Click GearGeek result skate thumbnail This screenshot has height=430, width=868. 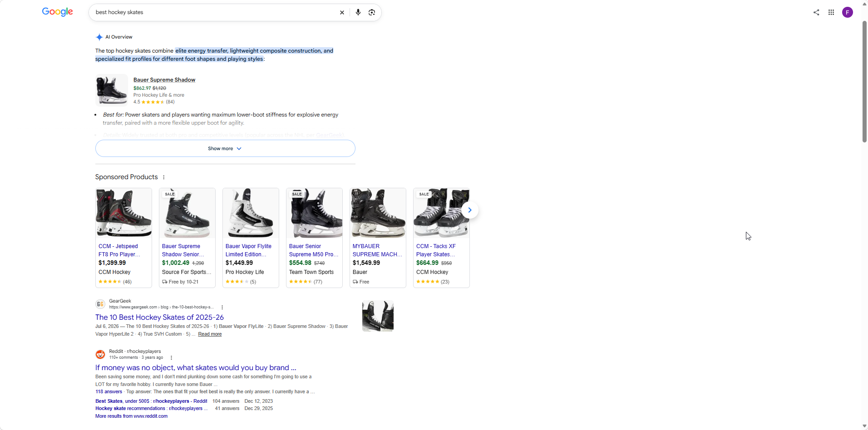[x=378, y=316]
